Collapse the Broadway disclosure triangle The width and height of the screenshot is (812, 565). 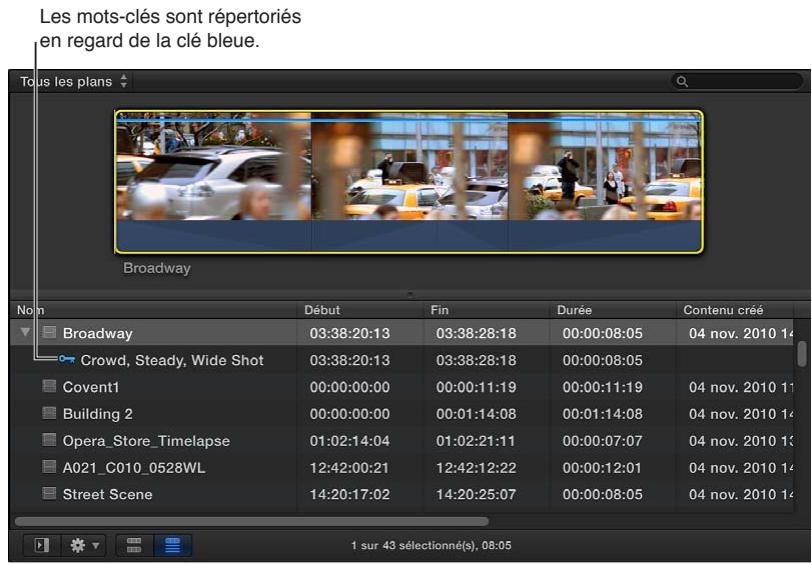[x=25, y=332]
